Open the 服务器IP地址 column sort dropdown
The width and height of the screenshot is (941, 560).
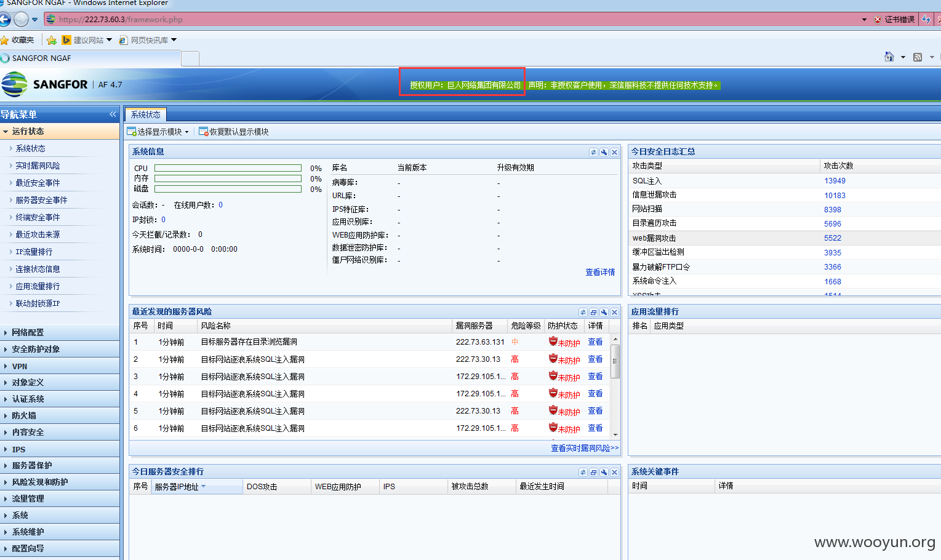[203, 487]
